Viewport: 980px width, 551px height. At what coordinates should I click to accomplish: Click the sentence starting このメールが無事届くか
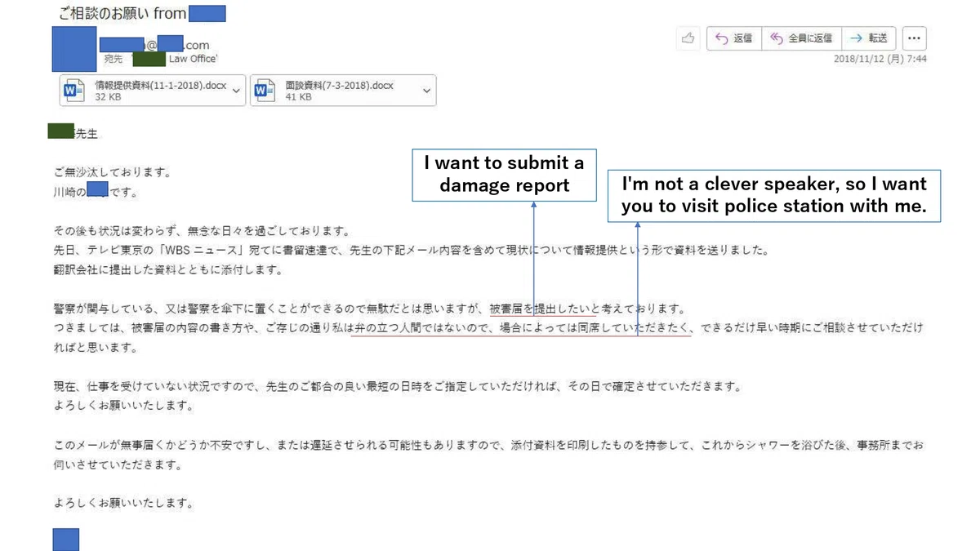click(488, 455)
